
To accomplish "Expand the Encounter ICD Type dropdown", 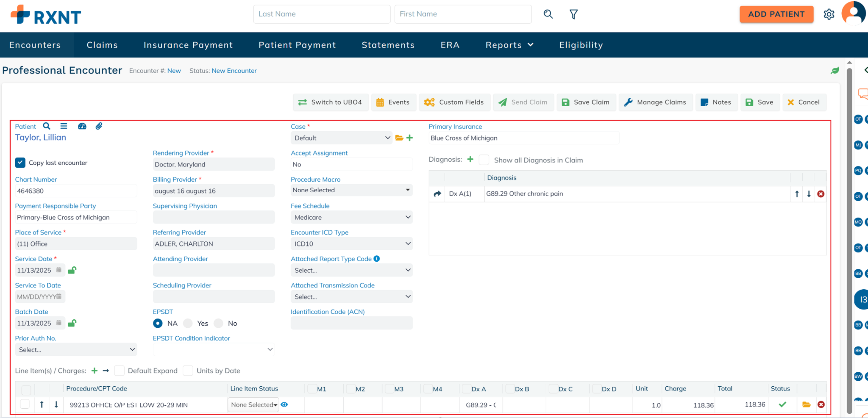I will [x=351, y=244].
